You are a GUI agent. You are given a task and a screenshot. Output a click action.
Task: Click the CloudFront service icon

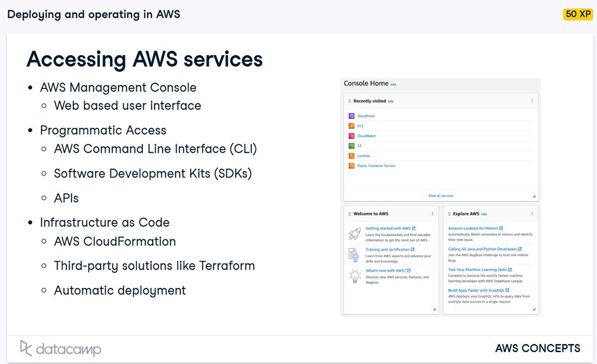[351, 116]
